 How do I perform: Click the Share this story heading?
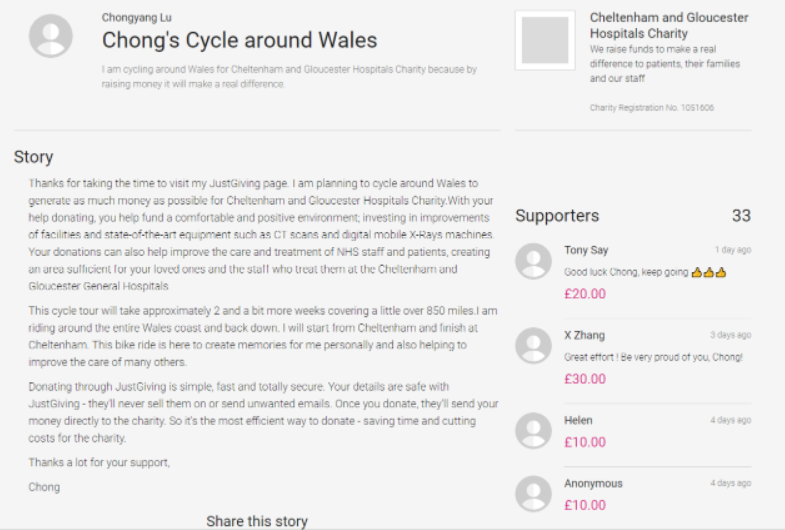(x=257, y=521)
